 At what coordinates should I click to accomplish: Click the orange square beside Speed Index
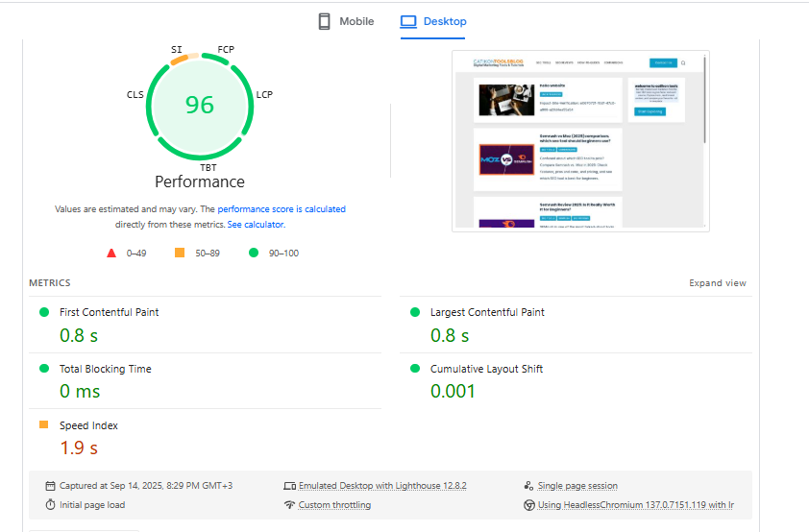pos(43,425)
